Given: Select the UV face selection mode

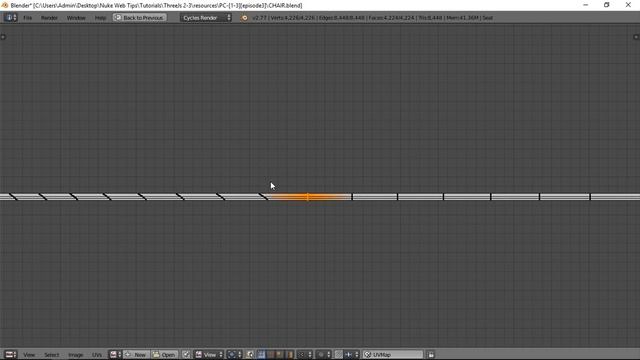Looking at the screenshot, I should (280, 354).
